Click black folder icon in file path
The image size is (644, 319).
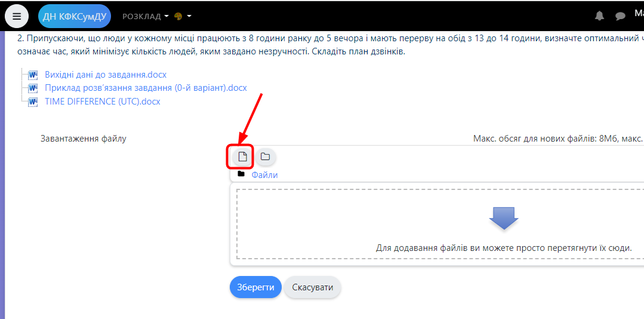pos(241,174)
